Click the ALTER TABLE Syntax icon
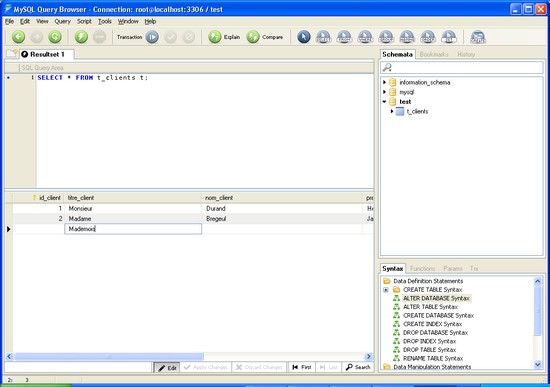Image resolution: width=550 pixels, height=387 pixels. tap(396, 307)
